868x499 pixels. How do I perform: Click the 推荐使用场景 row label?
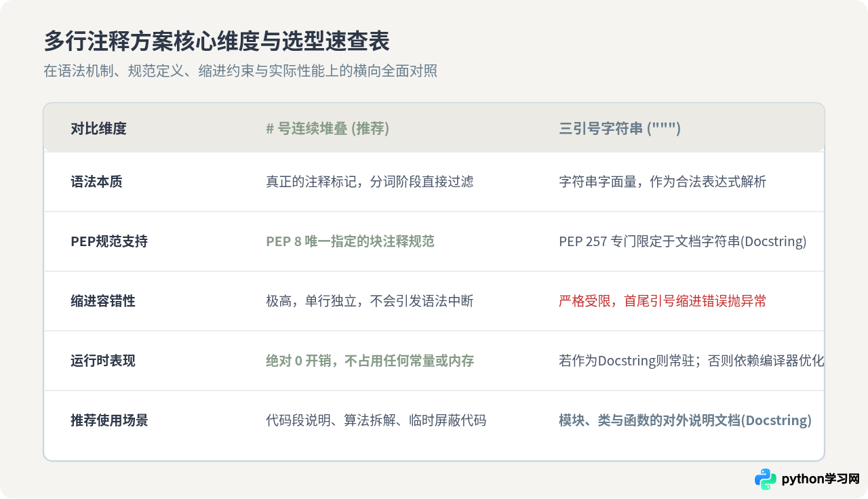(109, 420)
